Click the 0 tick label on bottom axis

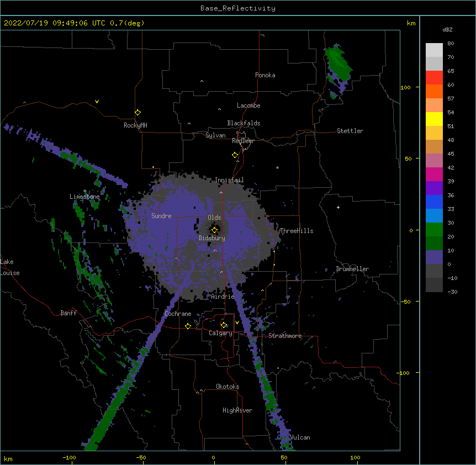click(x=213, y=457)
